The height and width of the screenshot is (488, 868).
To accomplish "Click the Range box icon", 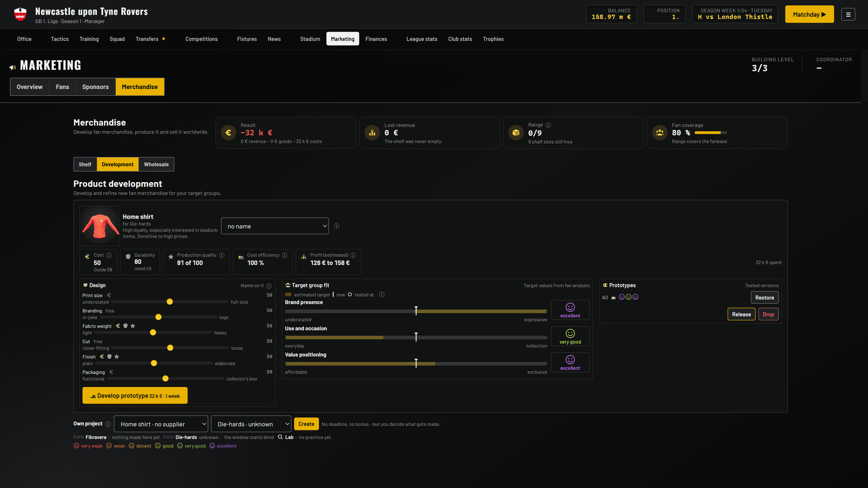I will (516, 133).
